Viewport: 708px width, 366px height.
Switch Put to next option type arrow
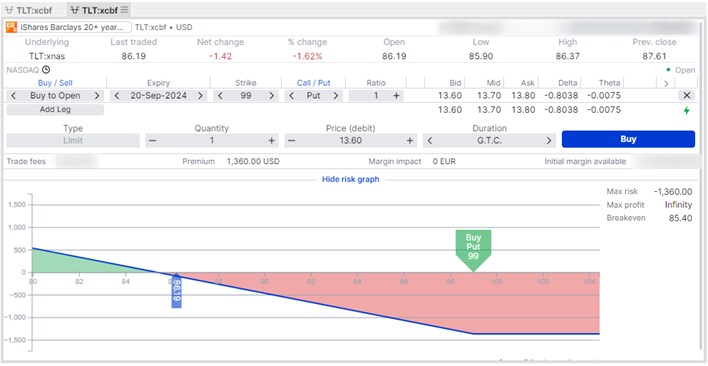point(335,96)
